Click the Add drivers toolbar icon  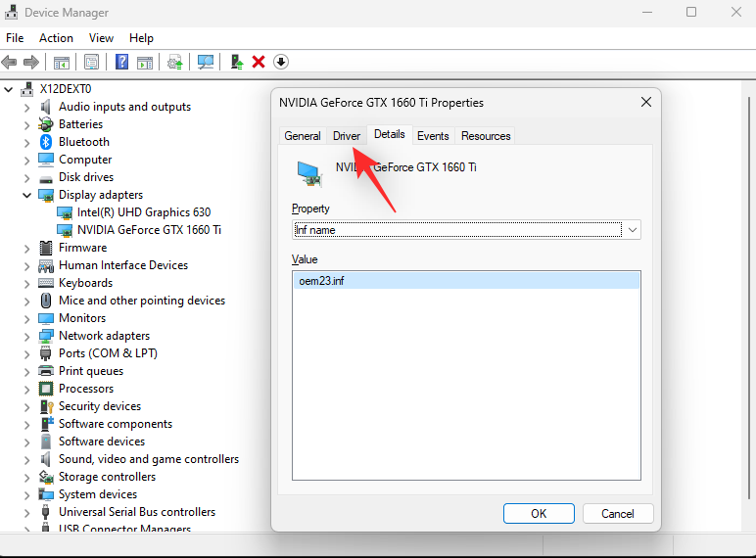coord(236,62)
